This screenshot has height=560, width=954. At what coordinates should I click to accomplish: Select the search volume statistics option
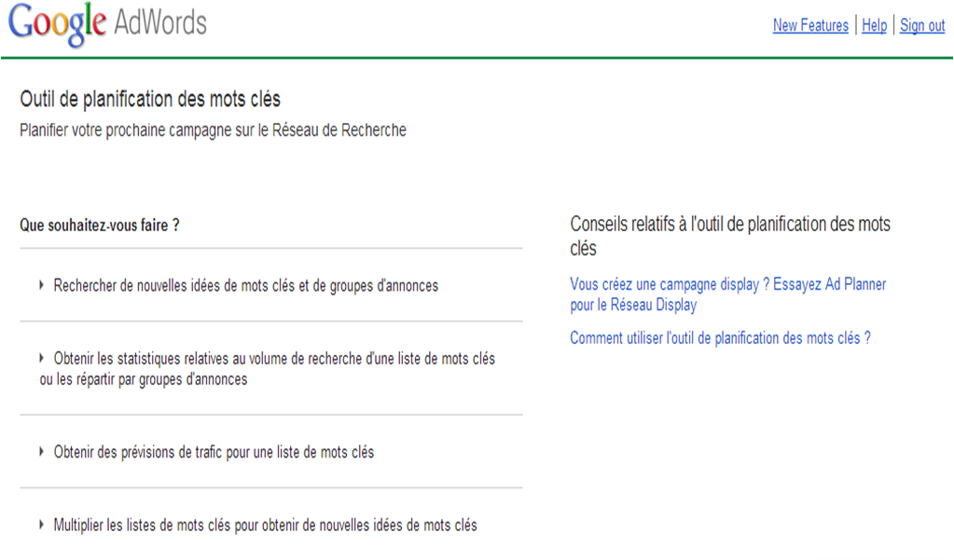click(x=276, y=358)
